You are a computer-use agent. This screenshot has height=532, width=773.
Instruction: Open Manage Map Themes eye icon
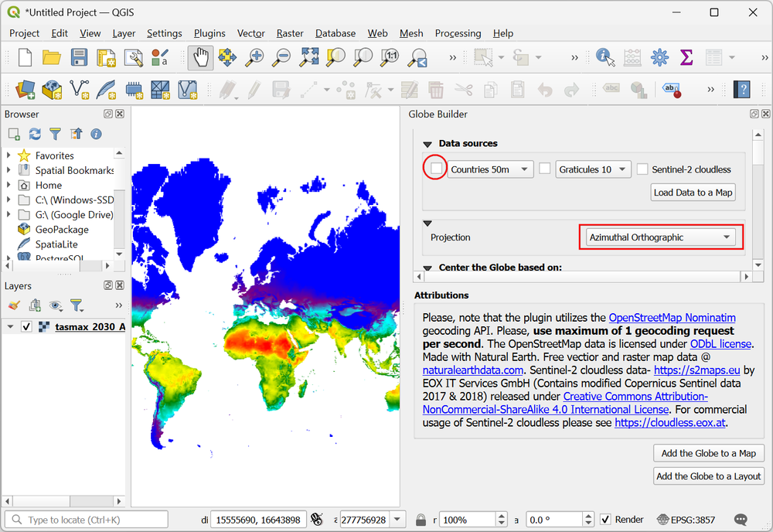coord(56,305)
